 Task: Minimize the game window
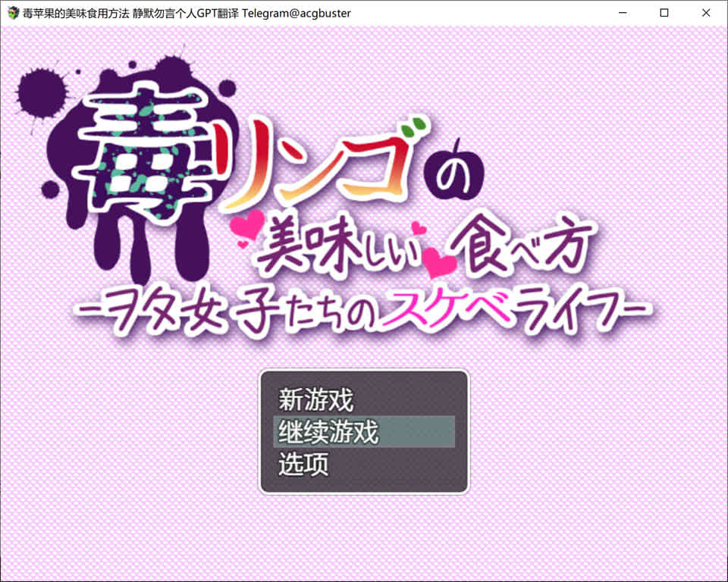[x=622, y=13]
